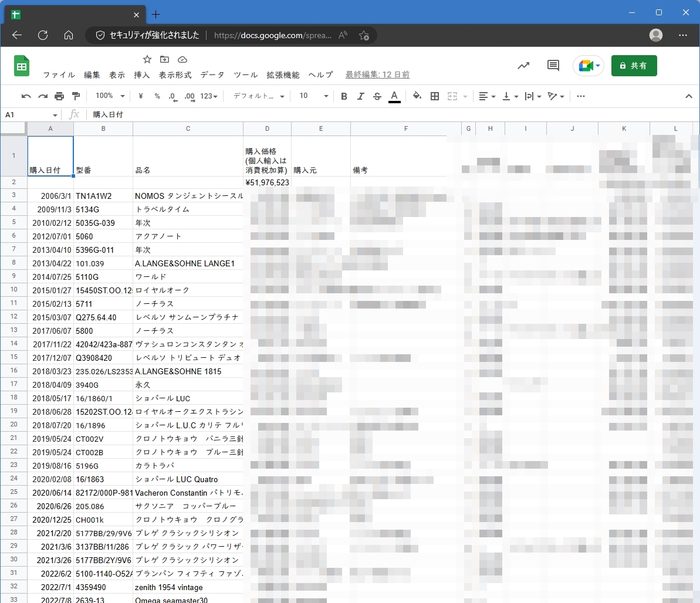Close the current browser tab

[x=136, y=15]
